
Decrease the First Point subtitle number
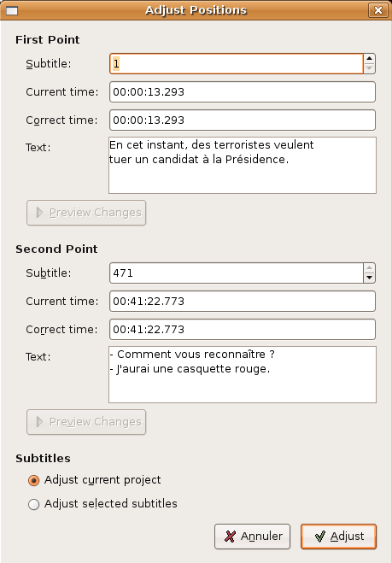tap(370, 68)
